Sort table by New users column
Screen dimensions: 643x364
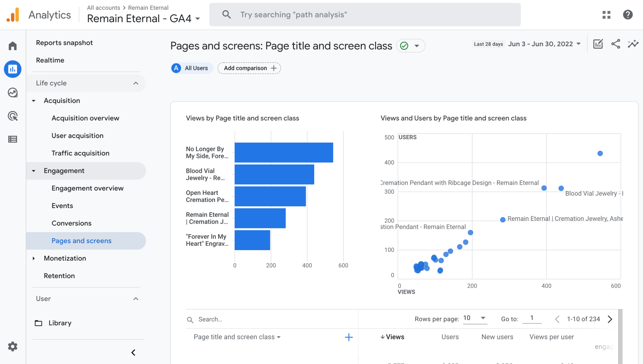(497, 337)
